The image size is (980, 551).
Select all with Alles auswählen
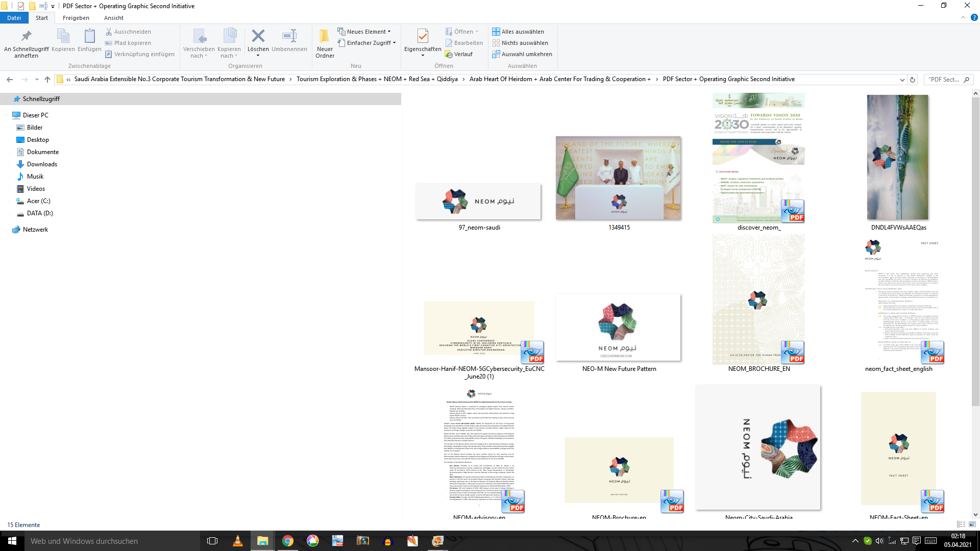click(x=518, y=32)
